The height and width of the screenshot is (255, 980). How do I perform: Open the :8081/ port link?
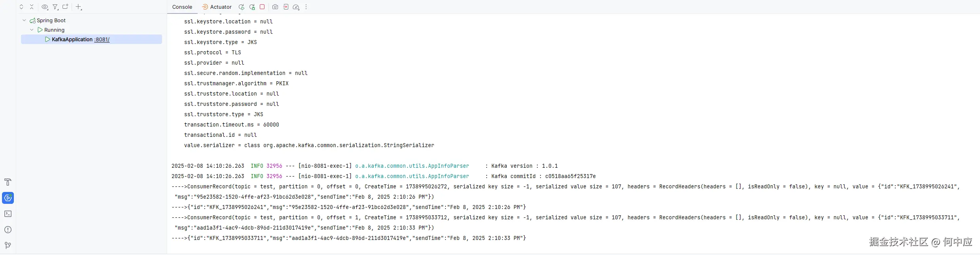pos(102,39)
